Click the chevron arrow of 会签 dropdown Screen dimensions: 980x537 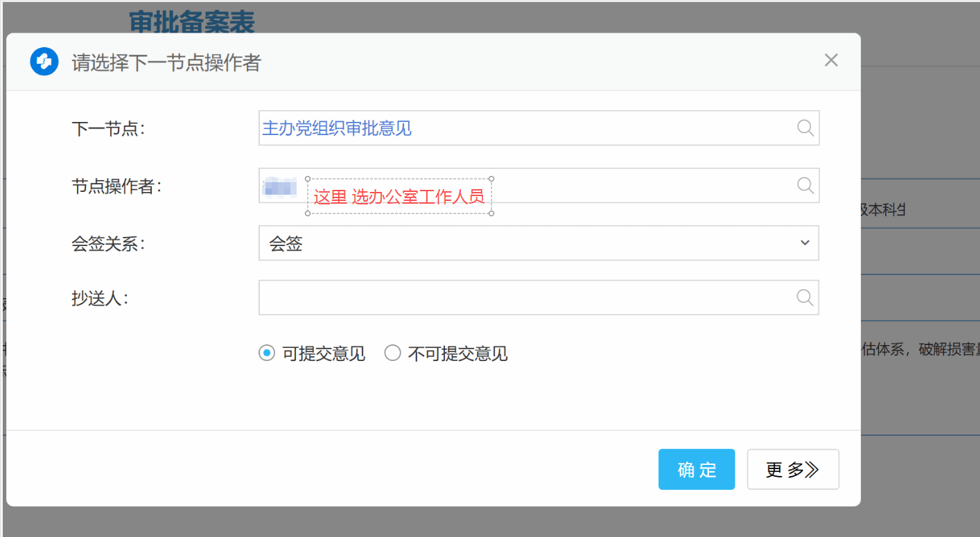click(805, 243)
